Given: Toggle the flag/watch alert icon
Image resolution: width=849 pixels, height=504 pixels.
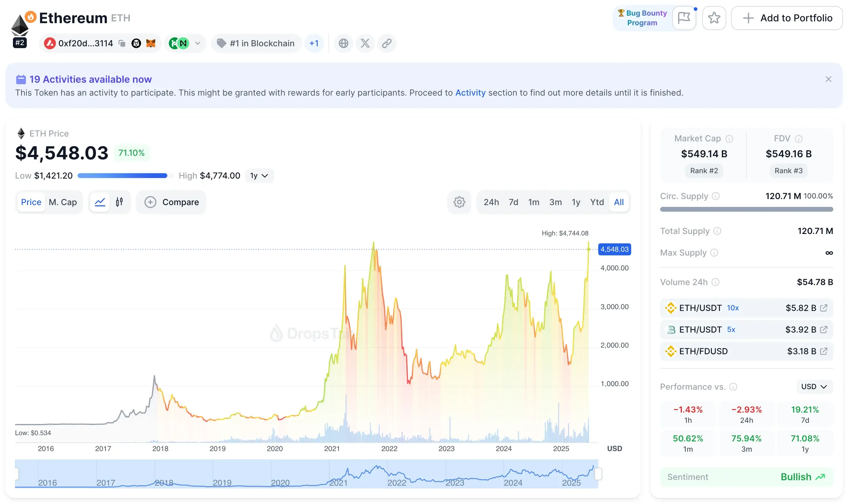Looking at the screenshot, I should click(x=684, y=18).
